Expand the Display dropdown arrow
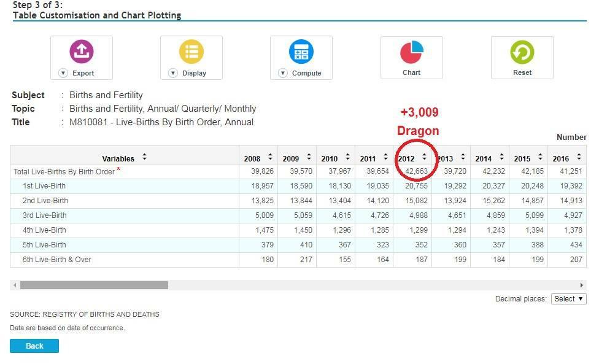This screenshot has height=364, width=599. click(x=173, y=73)
